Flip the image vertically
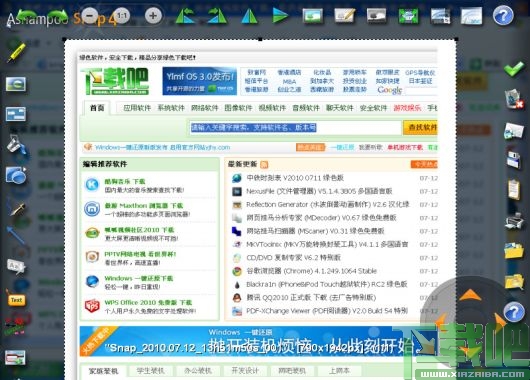This screenshot has height=380, width=530. [x=281, y=16]
